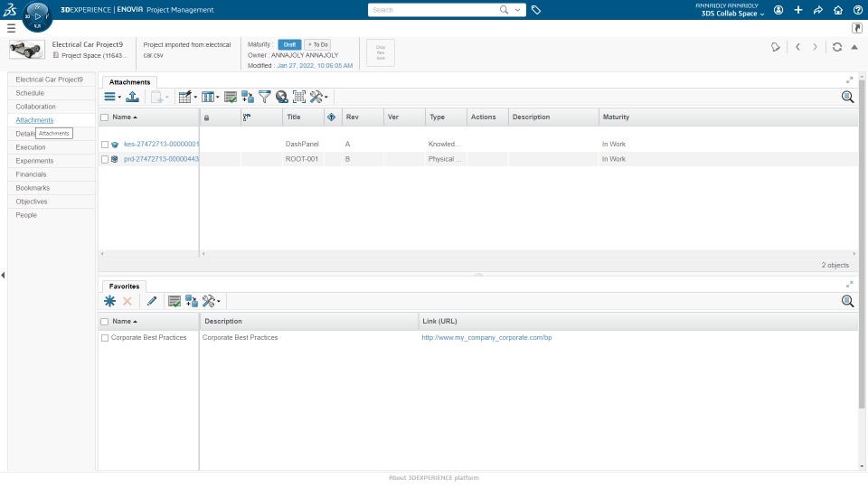Select Financials in the side menu
The image size is (868, 488).
click(x=31, y=174)
